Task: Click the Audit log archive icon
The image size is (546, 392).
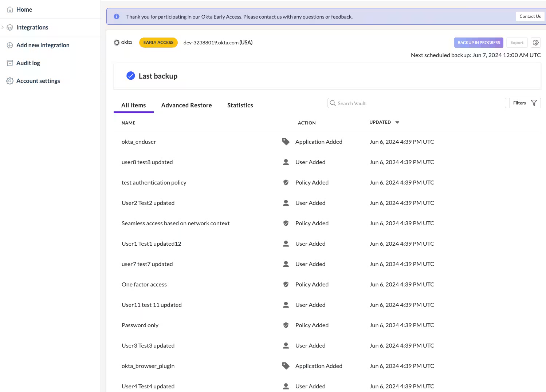Action: [10, 63]
